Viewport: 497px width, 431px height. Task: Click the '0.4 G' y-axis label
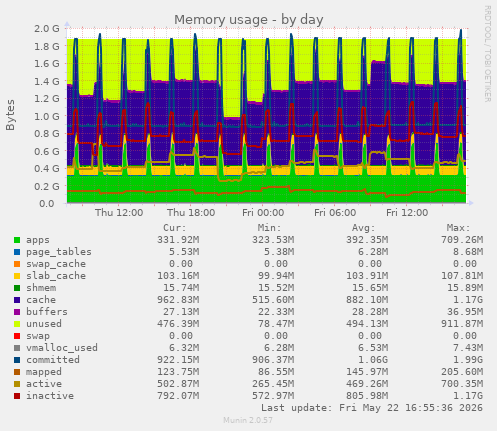47,169
